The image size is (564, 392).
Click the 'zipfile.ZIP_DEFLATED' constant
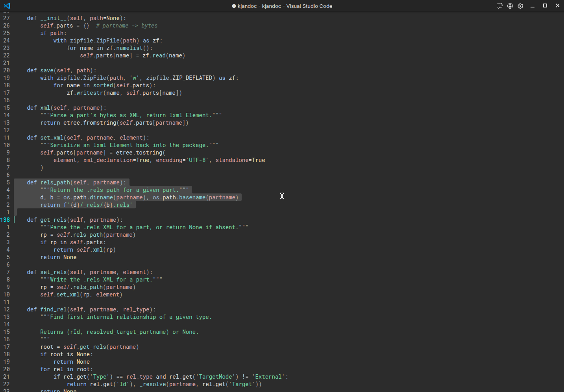click(x=179, y=78)
